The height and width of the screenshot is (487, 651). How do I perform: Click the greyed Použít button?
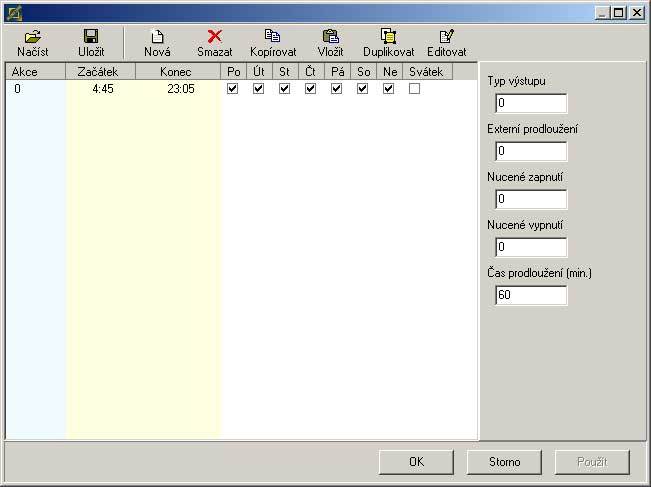[592, 462]
